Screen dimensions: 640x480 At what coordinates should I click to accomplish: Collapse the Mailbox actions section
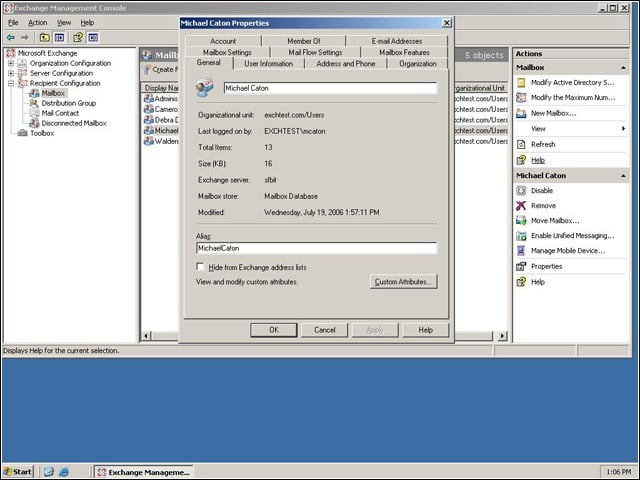point(623,68)
